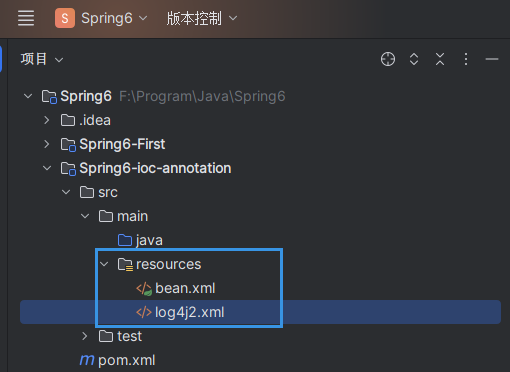The height and width of the screenshot is (372, 510).
Task: Click the bean.xml Spring config file icon
Action: [x=144, y=289]
